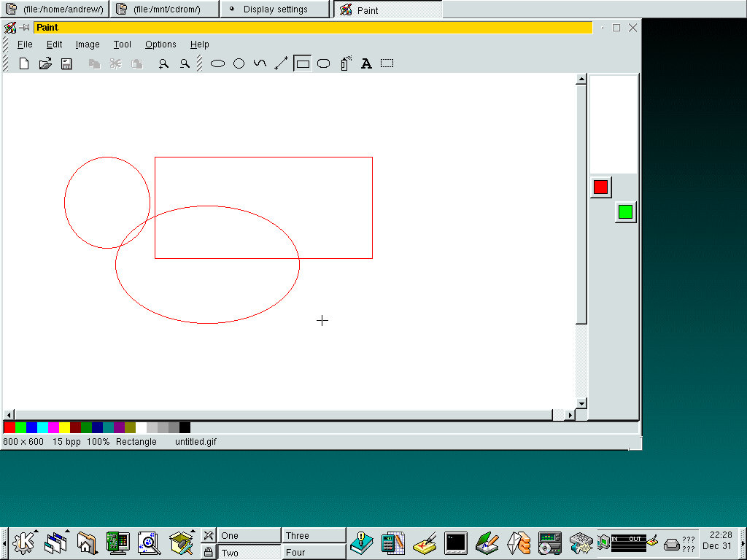
Task: Click the Save file icon
Action: (66, 63)
